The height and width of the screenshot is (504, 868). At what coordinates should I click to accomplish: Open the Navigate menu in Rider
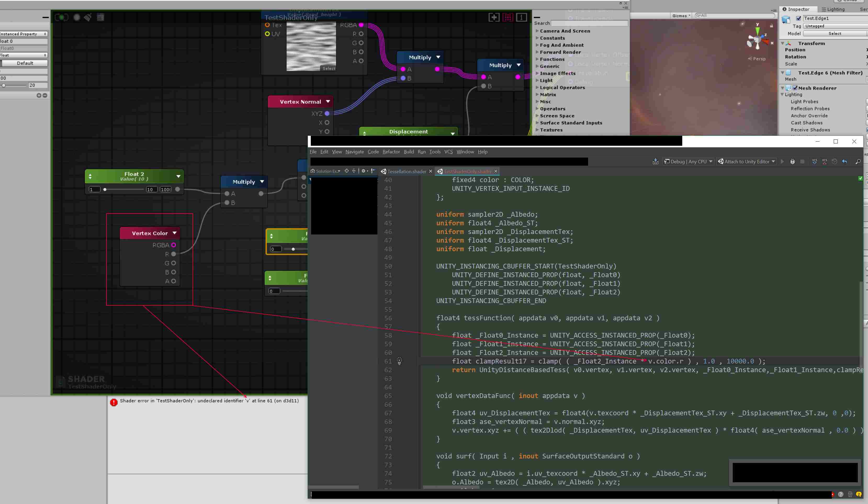[x=355, y=152]
